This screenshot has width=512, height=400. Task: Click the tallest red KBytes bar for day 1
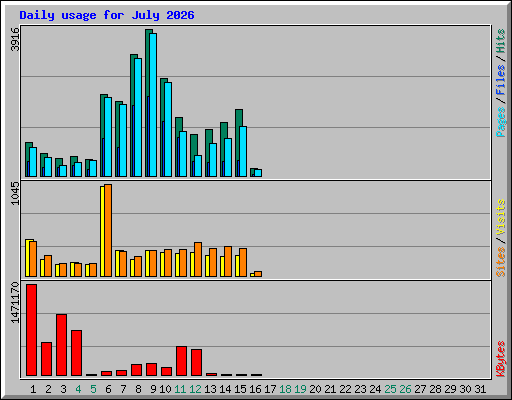[31, 330]
